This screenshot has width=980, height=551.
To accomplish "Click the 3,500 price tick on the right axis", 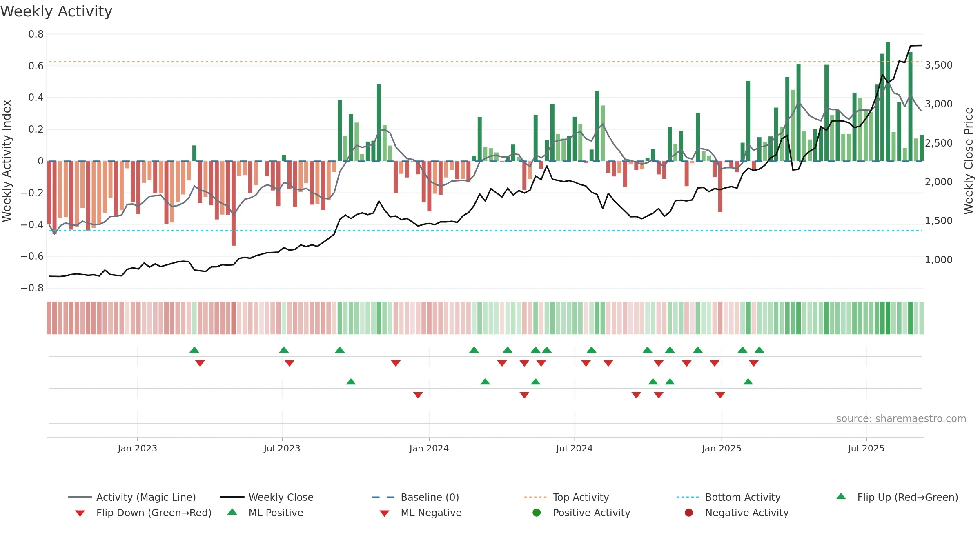I will tap(939, 65).
